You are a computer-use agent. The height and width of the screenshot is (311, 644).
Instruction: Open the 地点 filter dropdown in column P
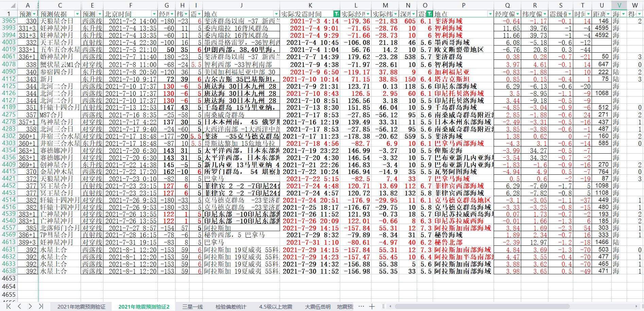coord(490,14)
